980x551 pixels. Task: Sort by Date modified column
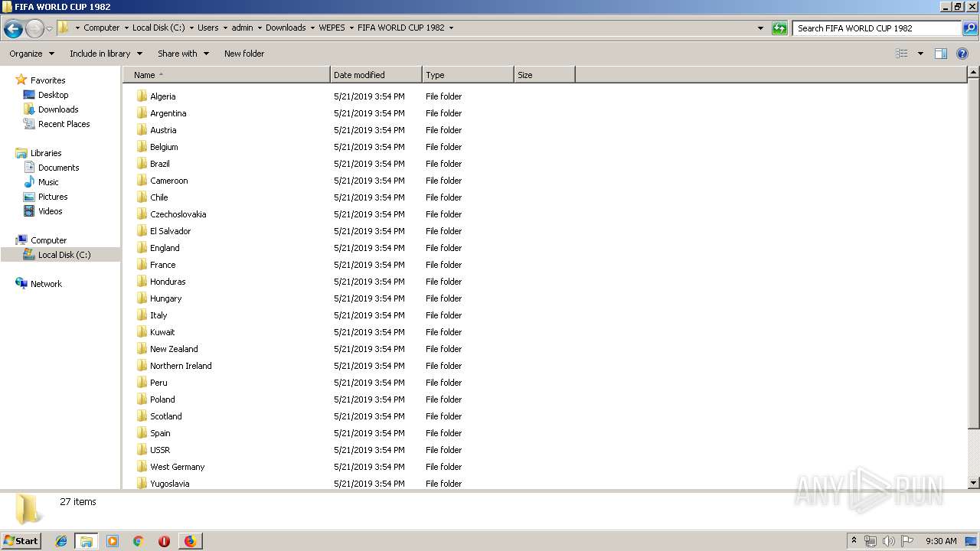tap(376, 75)
